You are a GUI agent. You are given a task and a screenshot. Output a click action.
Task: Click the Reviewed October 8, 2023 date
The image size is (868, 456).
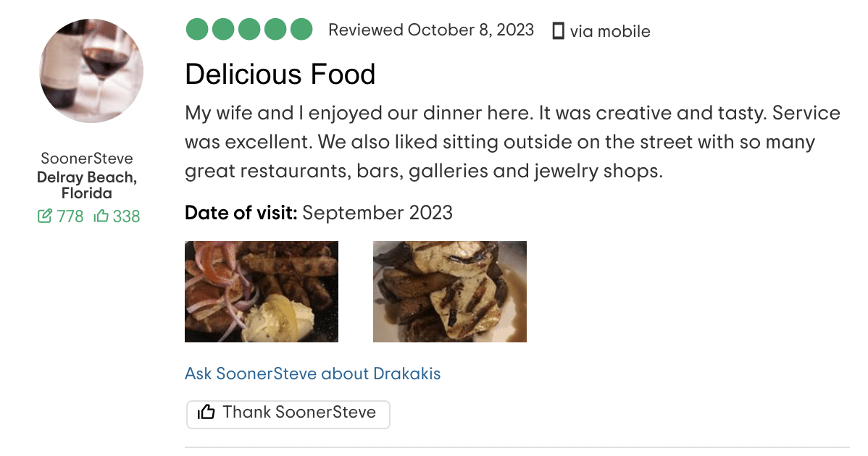click(431, 30)
